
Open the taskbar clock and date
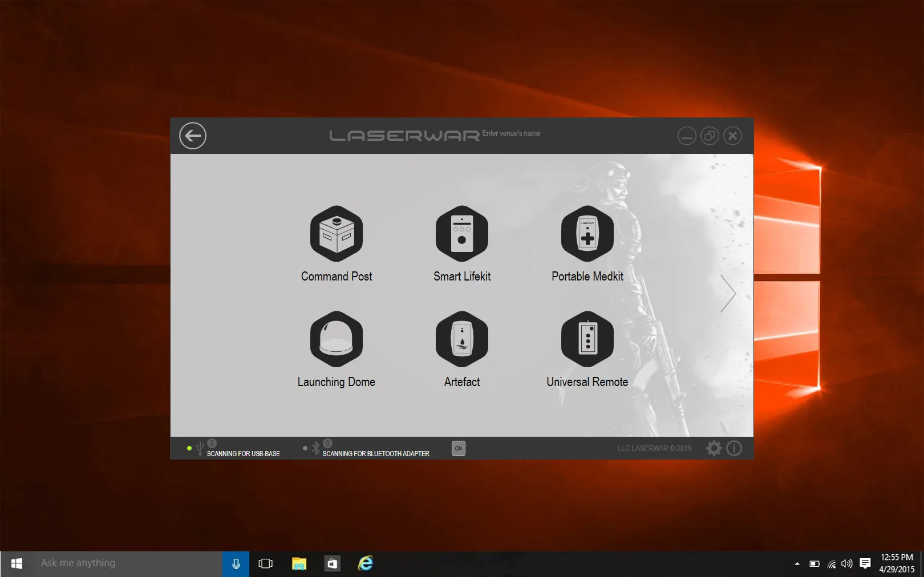(x=897, y=563)
